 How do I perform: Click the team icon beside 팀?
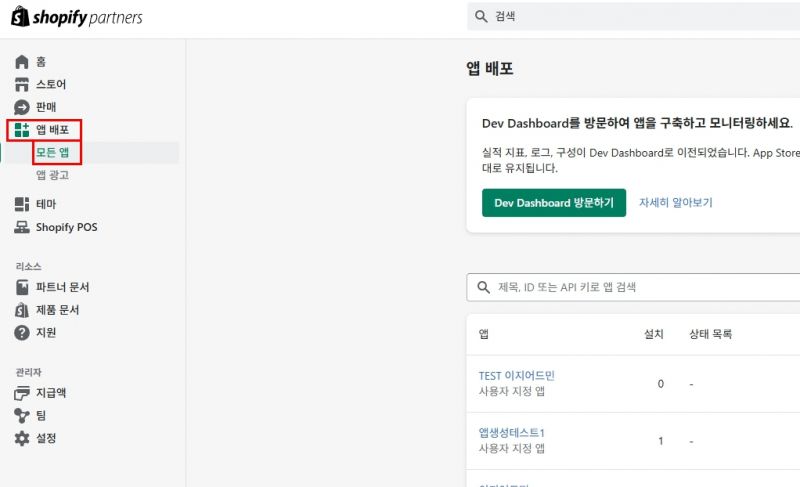point(22,415)
